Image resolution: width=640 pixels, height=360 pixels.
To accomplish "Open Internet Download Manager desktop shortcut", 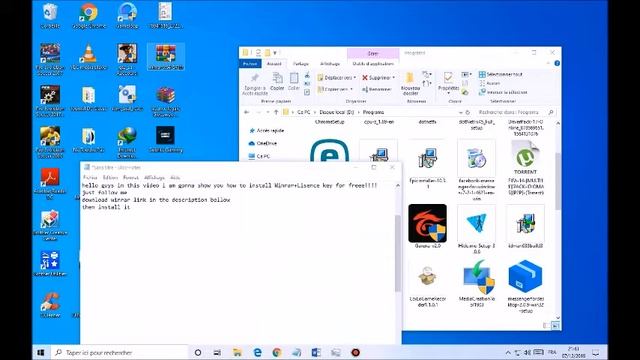I will click(x=127, y=142).
